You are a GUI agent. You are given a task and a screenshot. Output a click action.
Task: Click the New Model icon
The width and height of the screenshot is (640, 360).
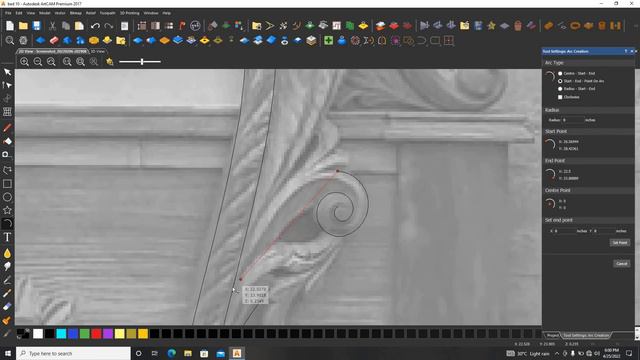tap(9, 26)
